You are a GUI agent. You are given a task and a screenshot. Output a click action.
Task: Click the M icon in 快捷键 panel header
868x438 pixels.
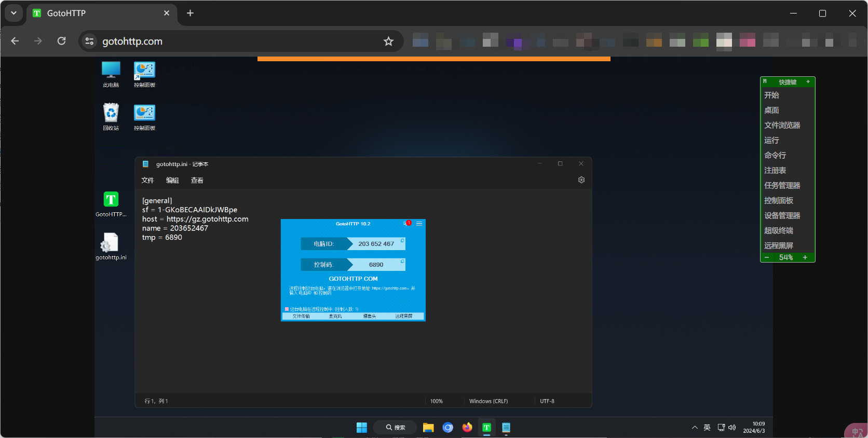pyautogui.click(x=765, y=81)
